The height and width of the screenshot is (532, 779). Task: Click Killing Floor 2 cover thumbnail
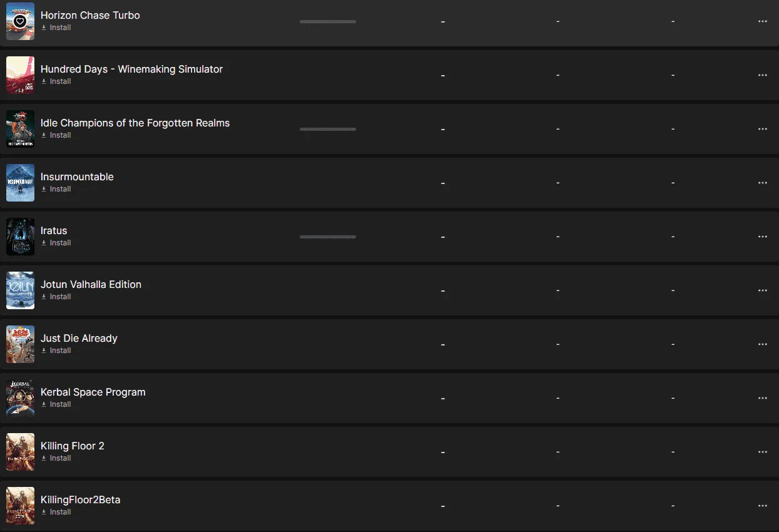[x=20, y=452]
